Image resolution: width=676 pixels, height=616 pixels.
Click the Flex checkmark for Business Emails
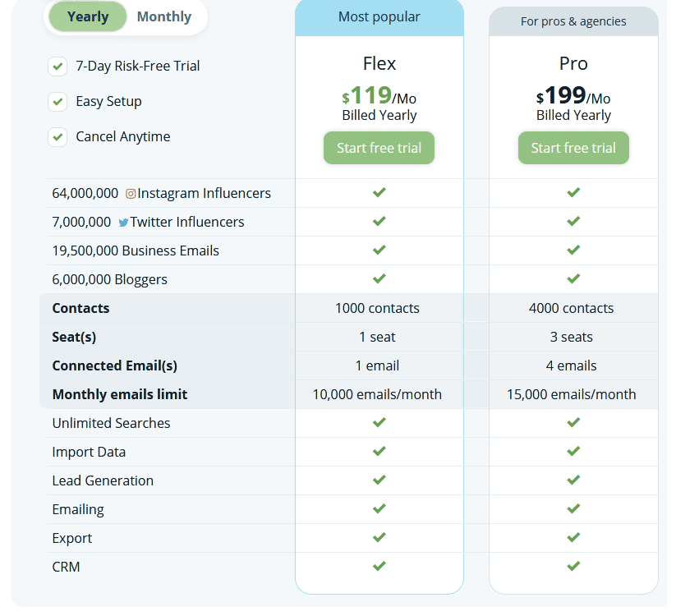[379, 250]
